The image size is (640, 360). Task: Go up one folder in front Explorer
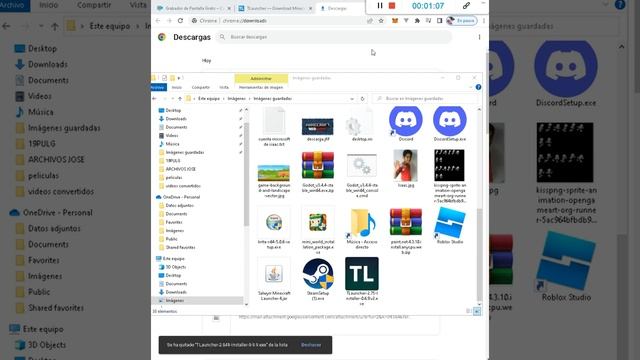180,99
